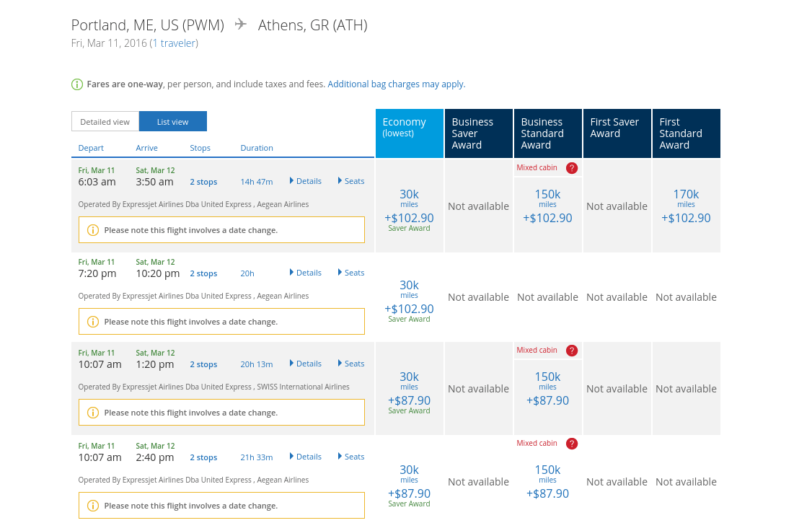This screenshot has width=812, height=523.
Task: Click the Mixed cabin help icon on first flight
Action: click(x=572, y=168)
